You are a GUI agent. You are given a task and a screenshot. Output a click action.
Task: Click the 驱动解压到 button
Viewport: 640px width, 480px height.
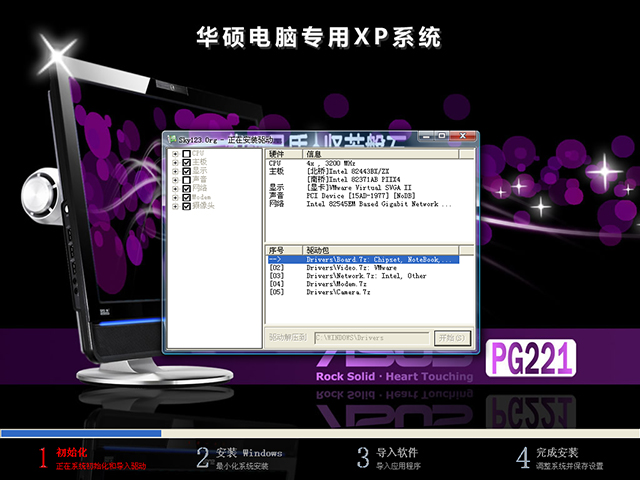288,338
